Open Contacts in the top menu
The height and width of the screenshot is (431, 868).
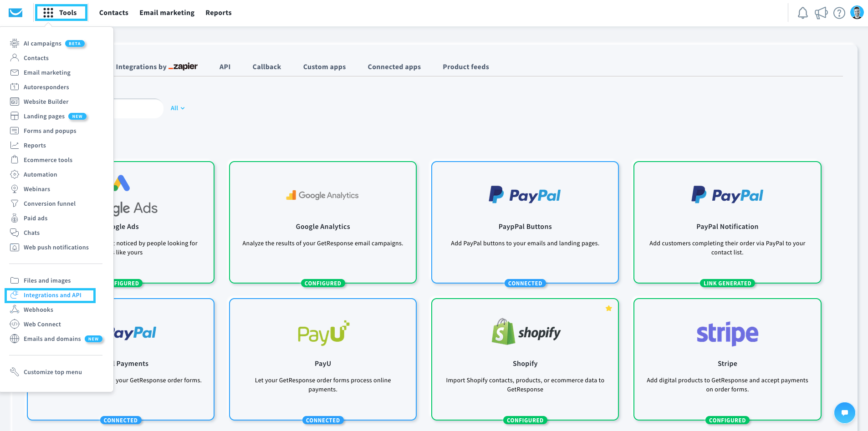coord(114,13)
